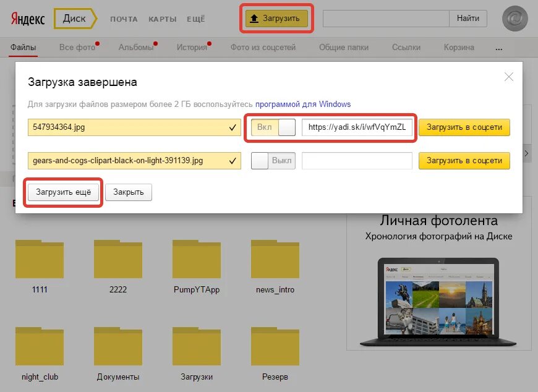Go to the Ссылки tab
Viewport: 538px width, 392px height.
click(406, 48)
